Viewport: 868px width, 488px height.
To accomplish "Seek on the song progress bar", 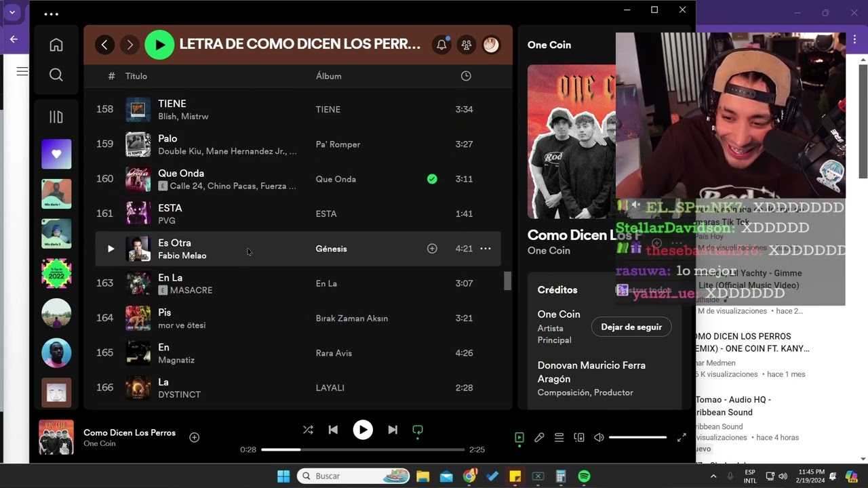I will tap(363, 449).
